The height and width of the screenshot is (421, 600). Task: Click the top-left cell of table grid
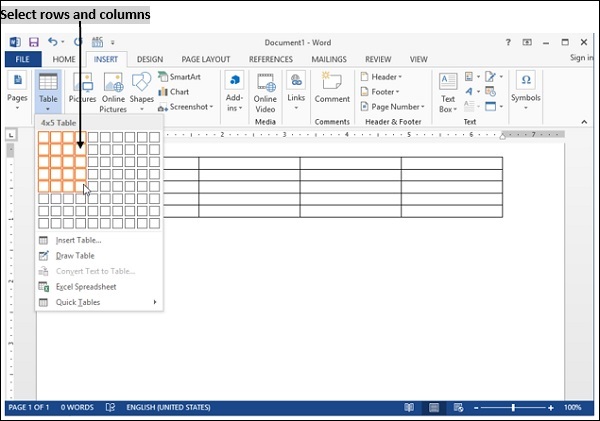[x=44, y=137]
